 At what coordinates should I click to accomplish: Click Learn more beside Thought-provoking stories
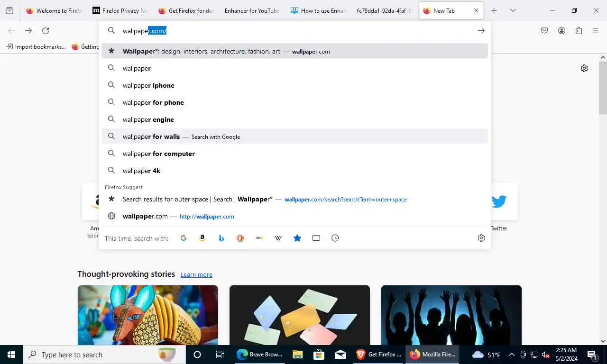(x=196, y=274)
